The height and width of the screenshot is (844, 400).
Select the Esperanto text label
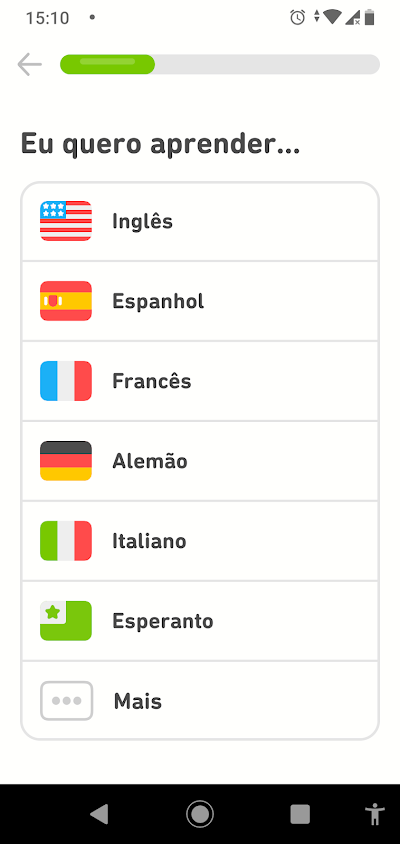pyautogui.click(x=163, y=621)
